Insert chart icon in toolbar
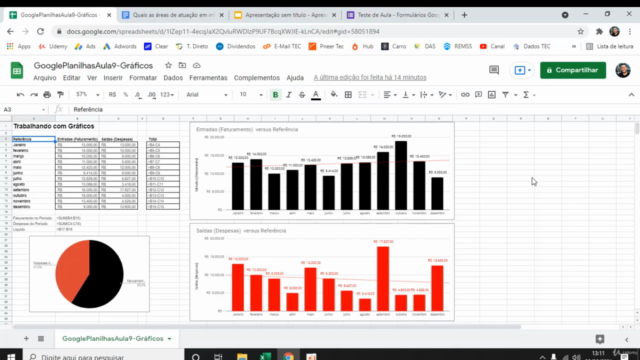The image size is (640, 360). [492, 95]
